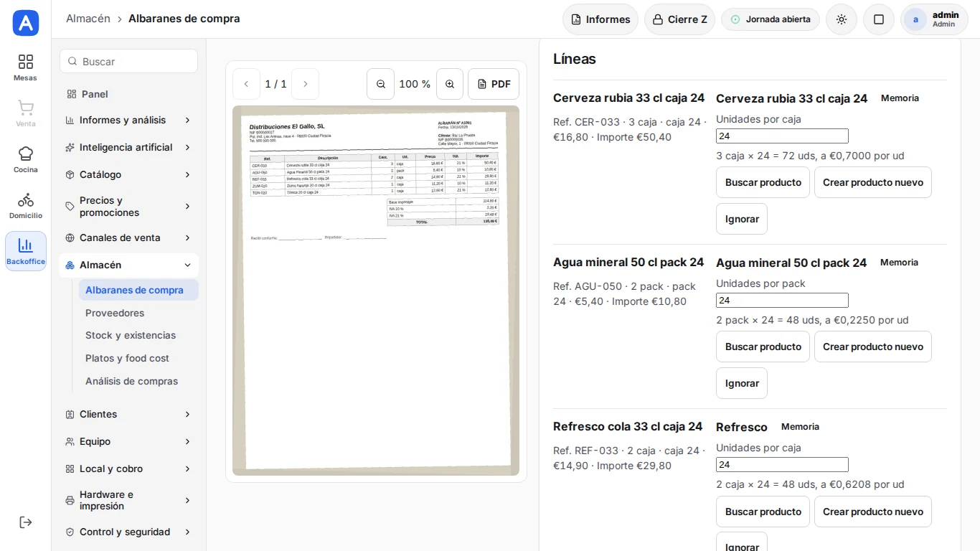Open Stock y existencias
Image resolution: width=980 pixels, height=551 pixels.
[138, 335]
